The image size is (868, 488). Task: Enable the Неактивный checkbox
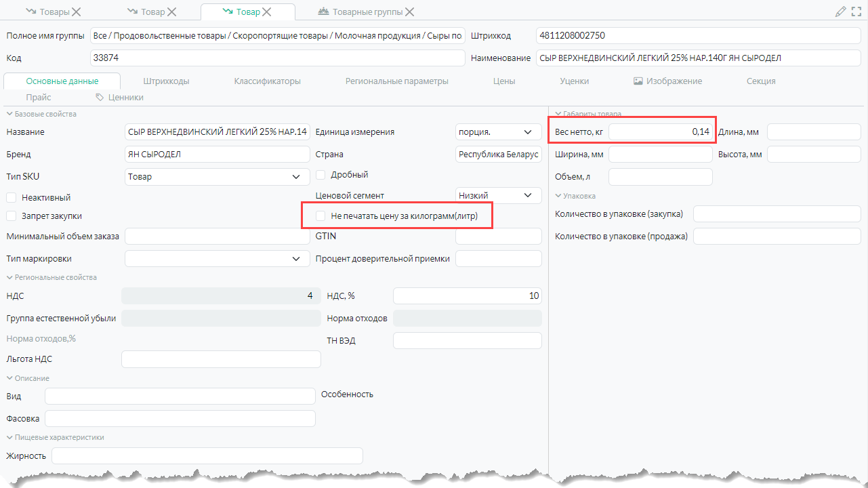[12, 198]
